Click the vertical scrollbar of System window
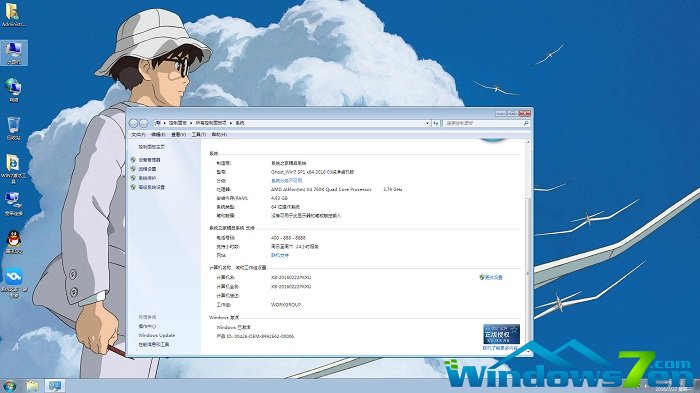 528,247
